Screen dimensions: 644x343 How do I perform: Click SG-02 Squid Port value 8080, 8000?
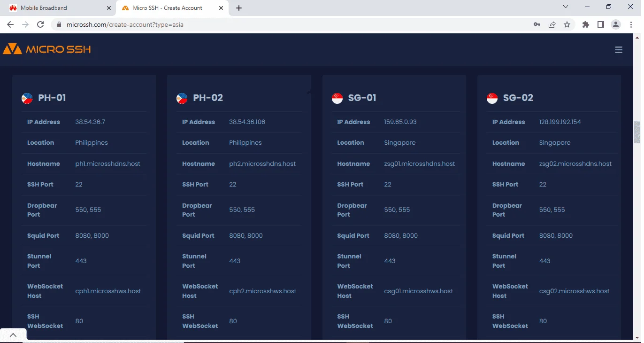[x=556, y=236]
